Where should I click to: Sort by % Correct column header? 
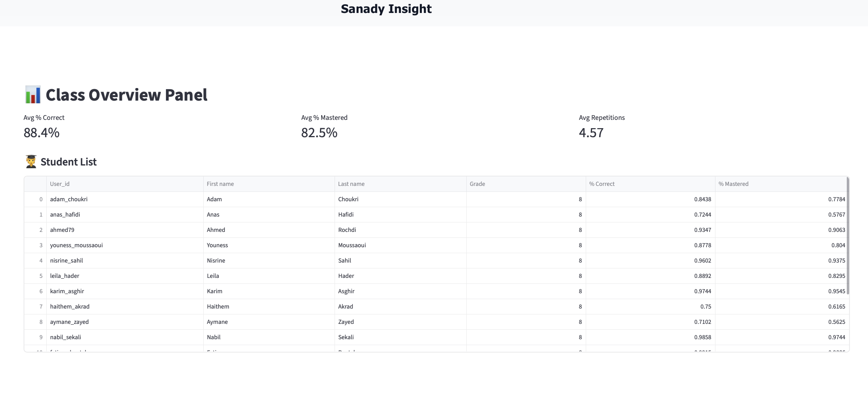click(601, 184)
